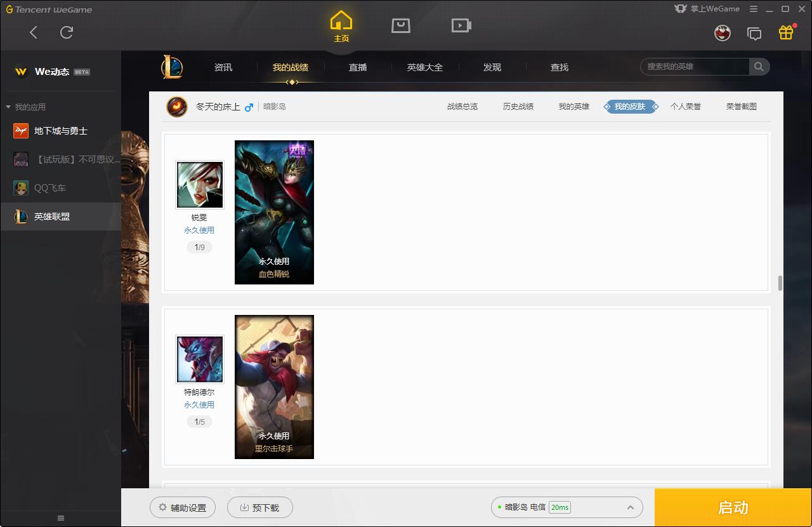
Task: Collapse the 我的应用 section
Action: pyautogui.click(x=26, y=107)
